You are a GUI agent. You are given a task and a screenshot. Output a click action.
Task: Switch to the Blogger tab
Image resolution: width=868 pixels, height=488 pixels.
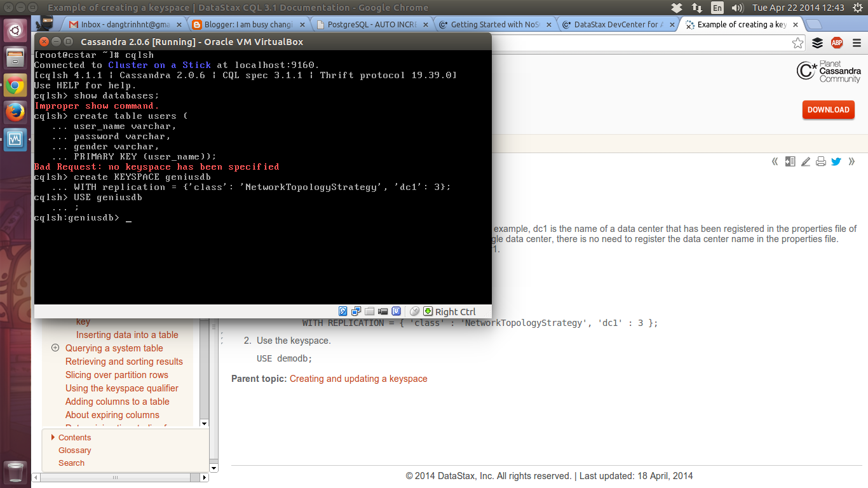click(x=248, y=25)
